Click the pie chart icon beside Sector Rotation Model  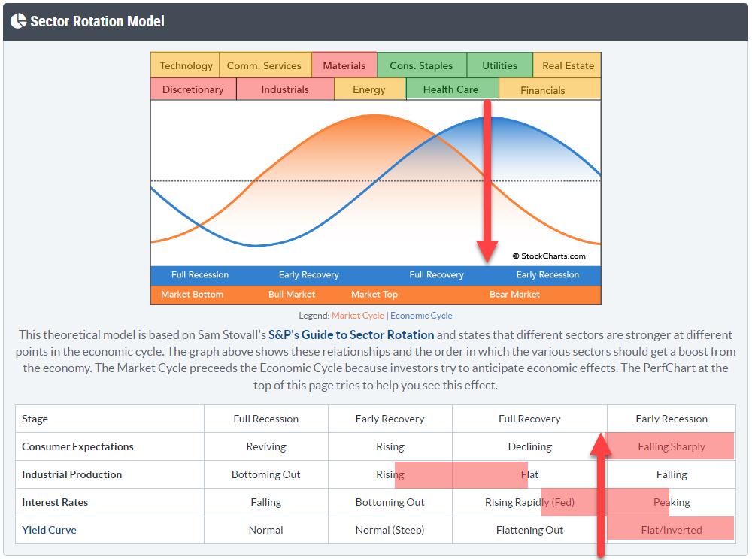click(18, 21)
